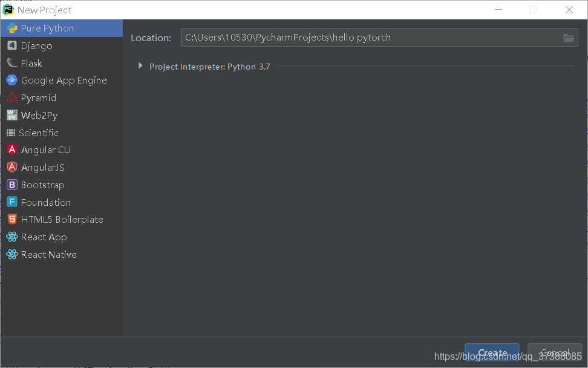The width and height of the screenshot is (588, 368).
Task: Select the React Native project type
Action: pyautogui.click(x=62, y=254)
